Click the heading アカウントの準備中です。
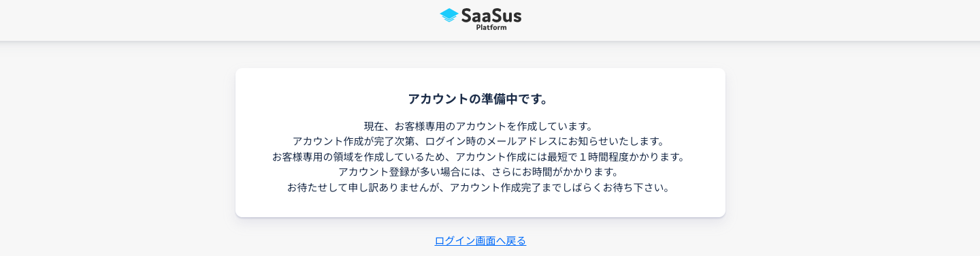This screenshot has width=980, height=256. [479, 99]
